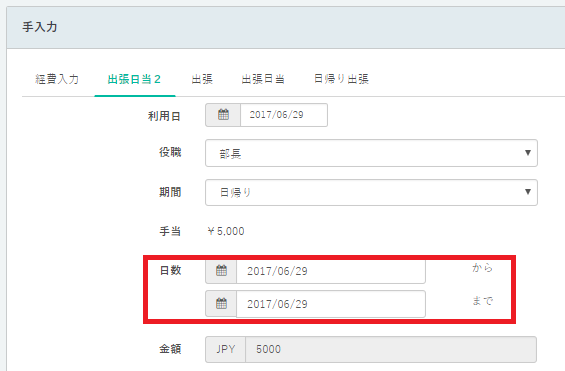This screenshot has width=565, height=371.
Task: Open the 期間 combo box showing 日帰り
Action: click(371, 192)
